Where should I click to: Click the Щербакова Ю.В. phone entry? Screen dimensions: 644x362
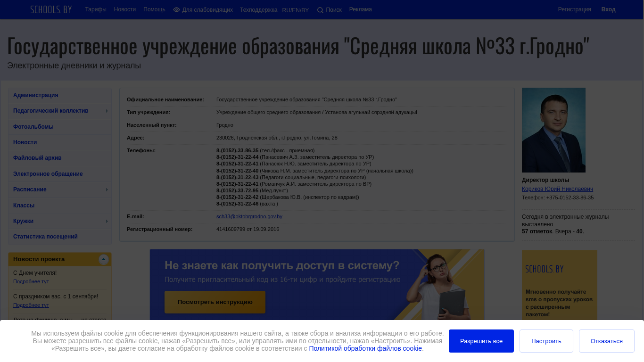[x=288, y=197]
